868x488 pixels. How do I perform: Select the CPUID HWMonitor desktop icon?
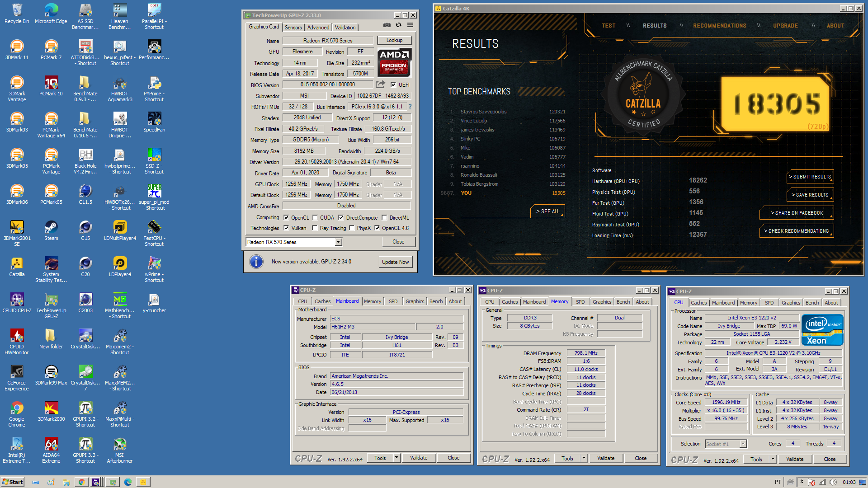(x=17, y=342)
